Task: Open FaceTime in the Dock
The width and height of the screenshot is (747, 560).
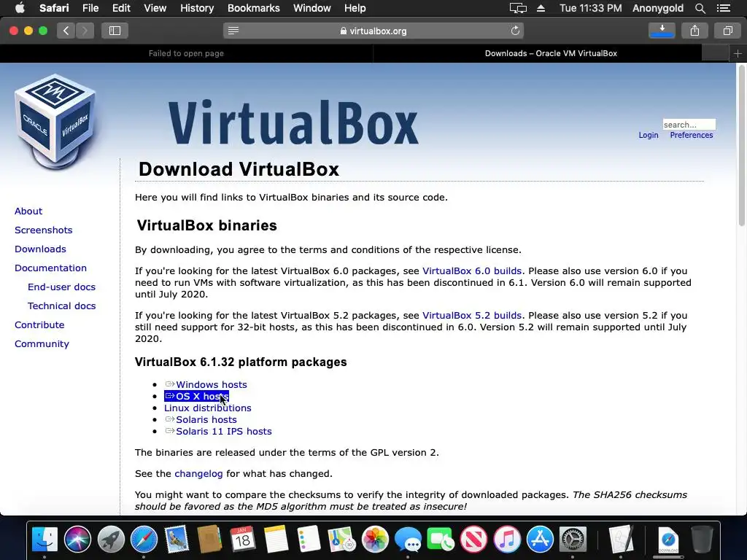Action: coord(441,539)
